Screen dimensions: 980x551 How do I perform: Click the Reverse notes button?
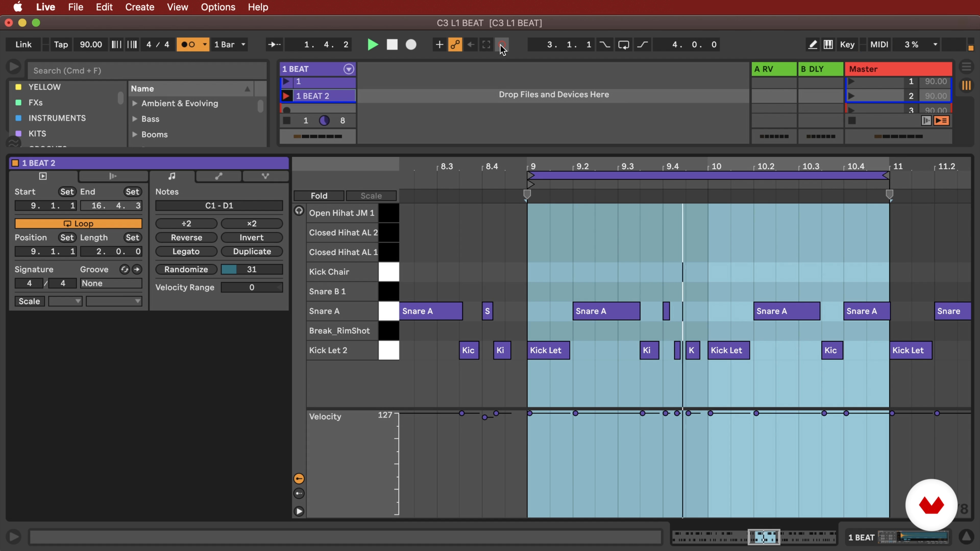pos(186,238)
